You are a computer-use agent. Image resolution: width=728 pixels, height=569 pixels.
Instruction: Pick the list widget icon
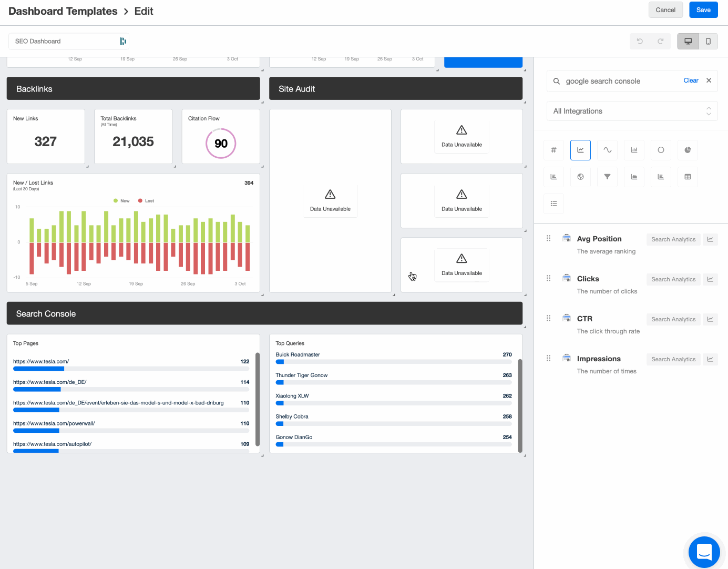553,204
